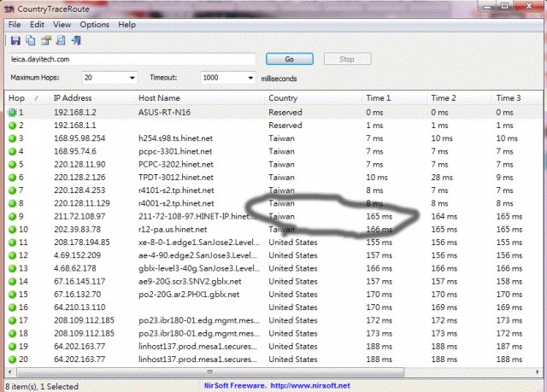Image resolution: width=547 pixels, height=392 pixels.
Task: Select the 192.168.1.2 IP address cell
Action: (75, 113)
